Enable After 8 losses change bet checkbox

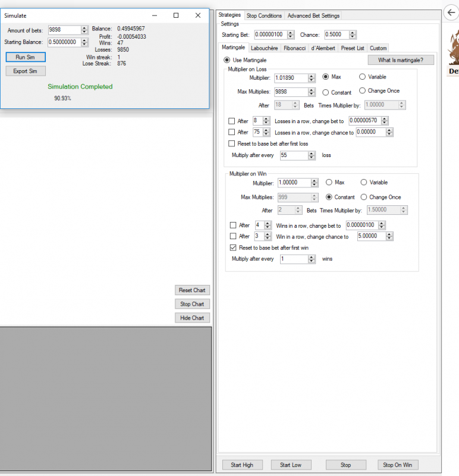tap(232, 121)
